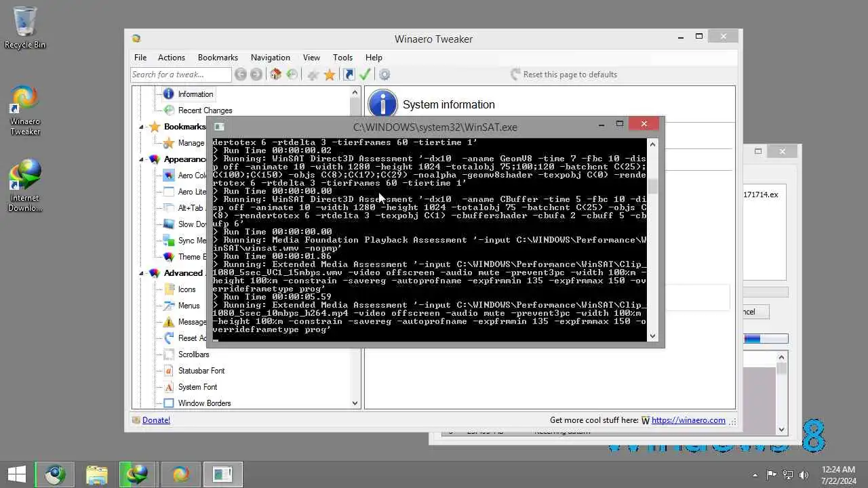This screenshot has width=868, height=488.
Task: Click the volume speaker tray icon
Action: coord(804,475)
